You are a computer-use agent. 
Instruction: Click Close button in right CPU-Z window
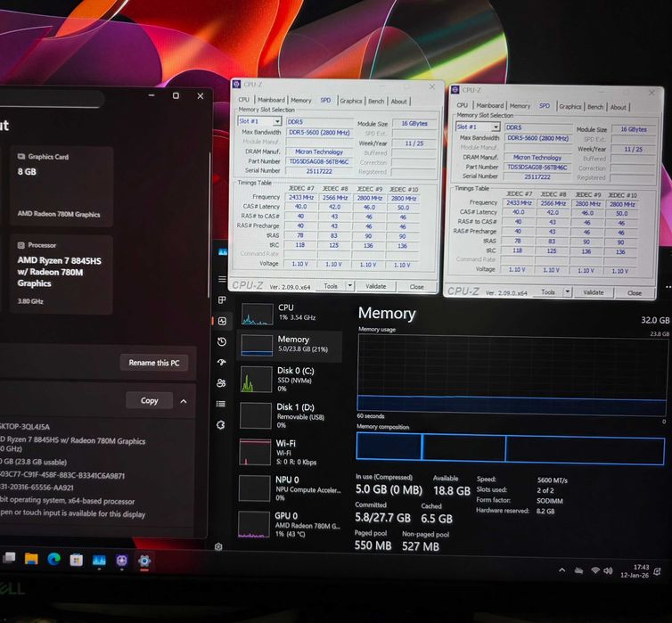[635, 293]
